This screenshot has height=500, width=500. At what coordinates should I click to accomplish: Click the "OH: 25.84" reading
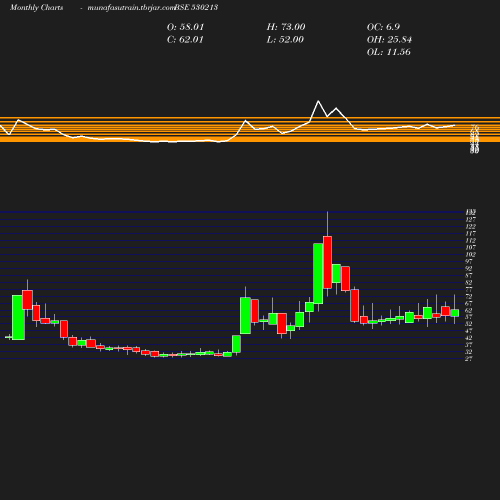click(389, 40)
